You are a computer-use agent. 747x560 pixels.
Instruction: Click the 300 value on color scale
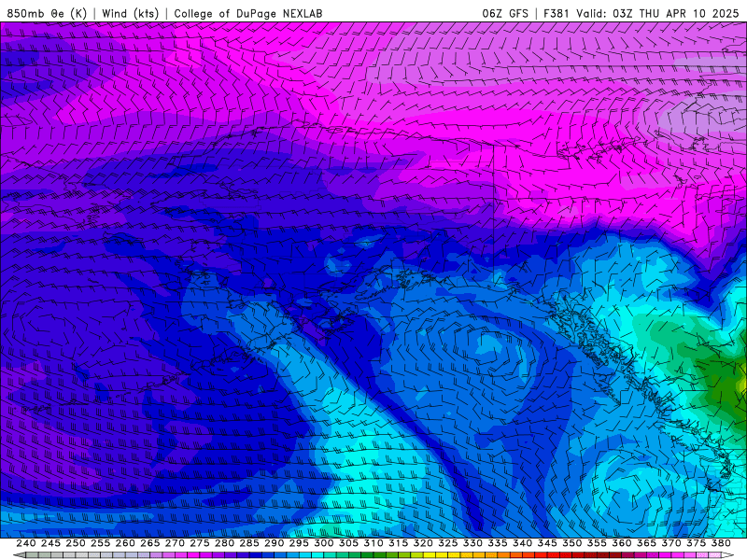323,543
